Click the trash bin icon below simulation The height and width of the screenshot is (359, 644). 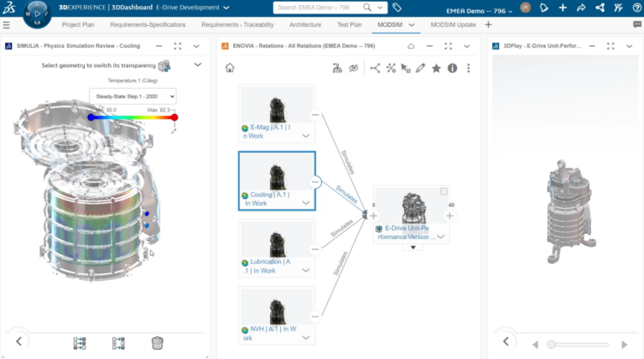tap(158, 343)
